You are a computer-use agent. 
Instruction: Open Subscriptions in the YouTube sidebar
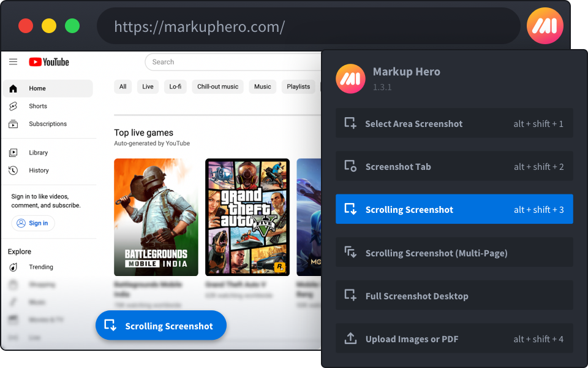click(x=48, y=124)
